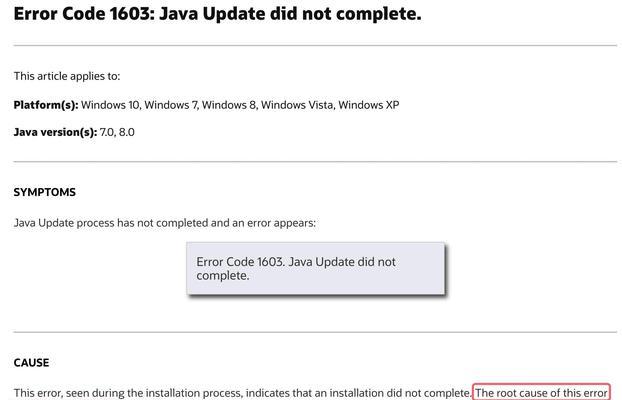Click the horizontal divider above CAUSE heading

(315, 332)
